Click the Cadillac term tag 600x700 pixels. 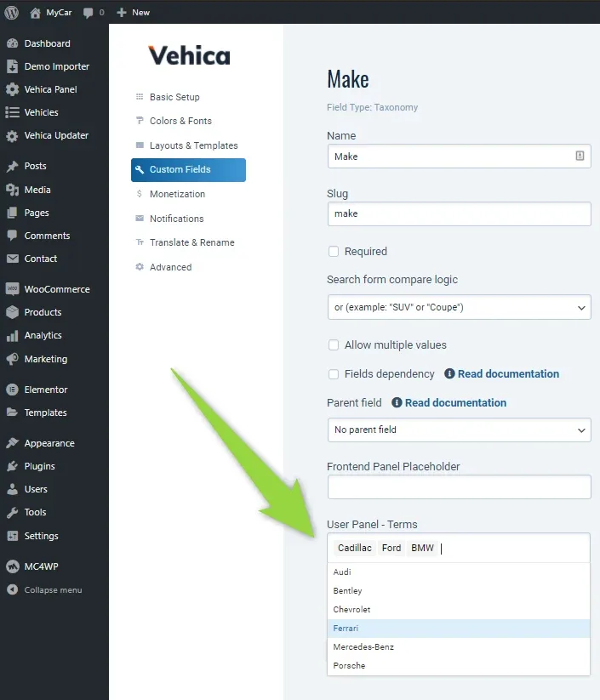point(355,548)
